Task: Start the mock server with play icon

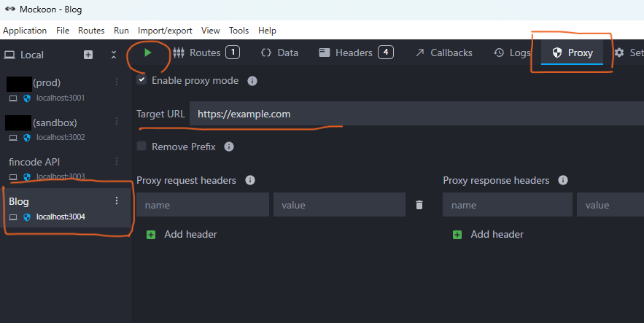Action: 148,53
